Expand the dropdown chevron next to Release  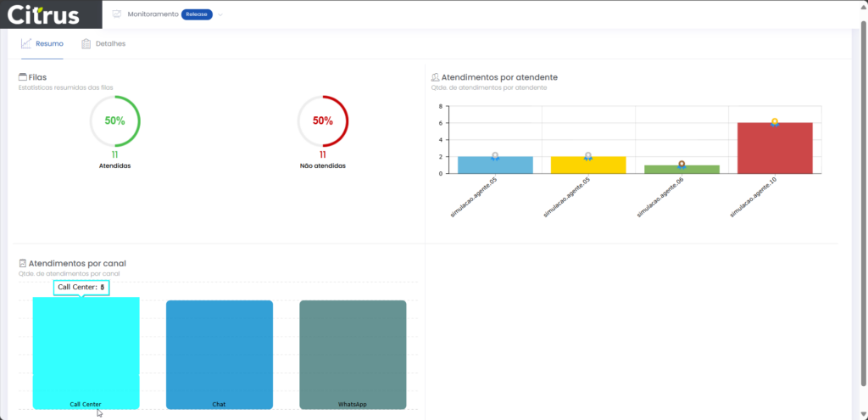coord(220,14)
